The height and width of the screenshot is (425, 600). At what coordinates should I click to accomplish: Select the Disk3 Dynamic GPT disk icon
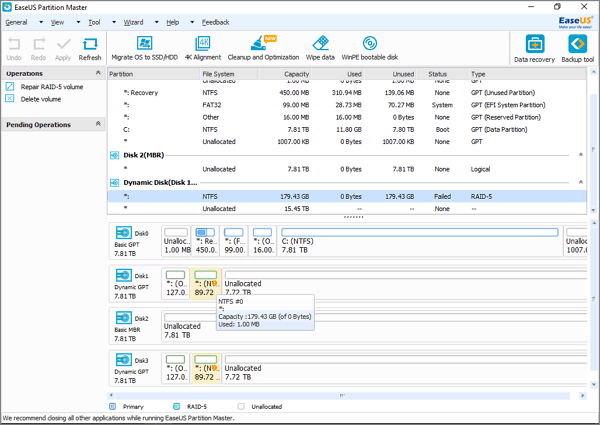[124, 360]
